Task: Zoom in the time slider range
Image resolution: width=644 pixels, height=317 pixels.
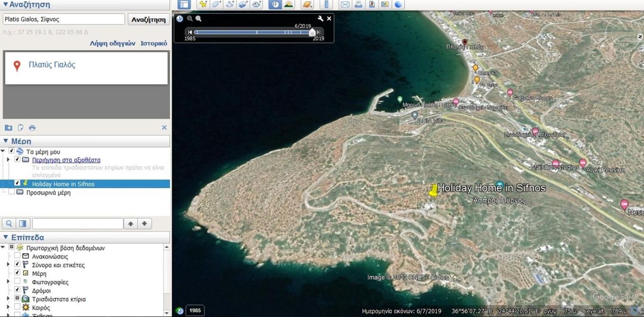Action: (x=198, y=18)
